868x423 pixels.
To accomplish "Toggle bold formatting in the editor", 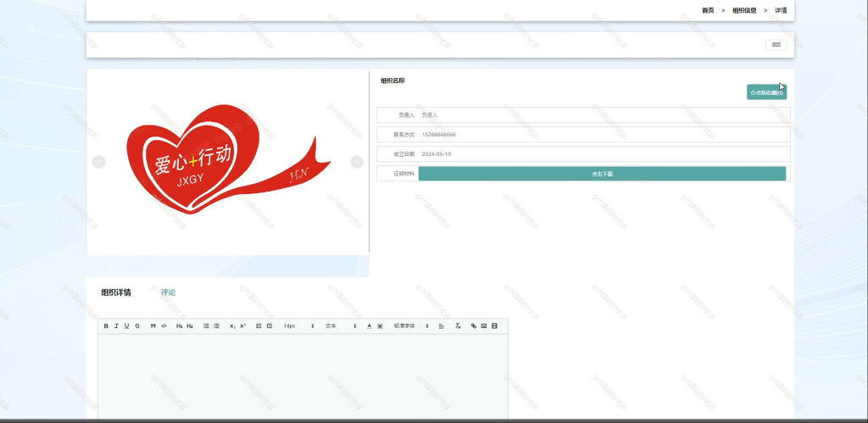I will (106, 326).
